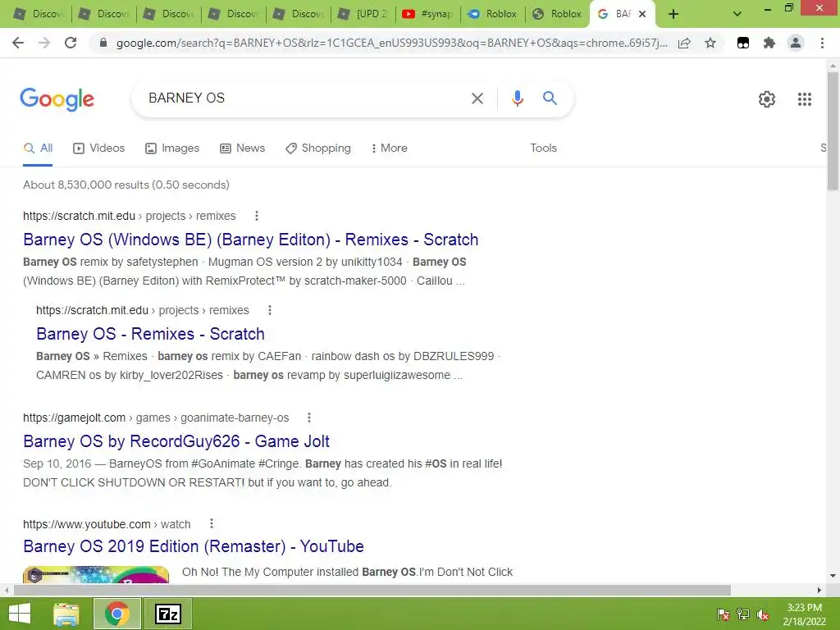Open the Tools search options
The width and height of the screenshot is (840, 630).
(543, 148)
